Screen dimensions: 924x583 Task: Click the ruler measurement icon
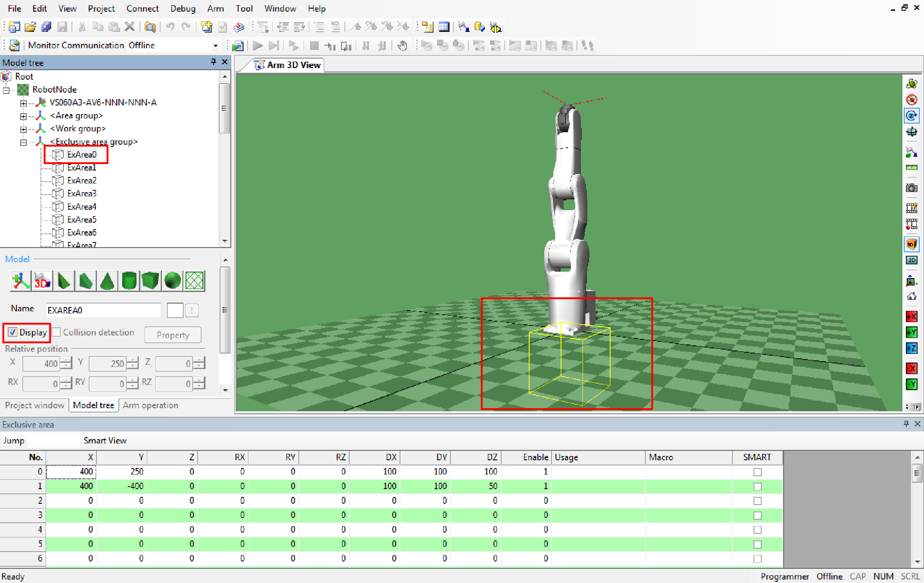click(911, 167)
